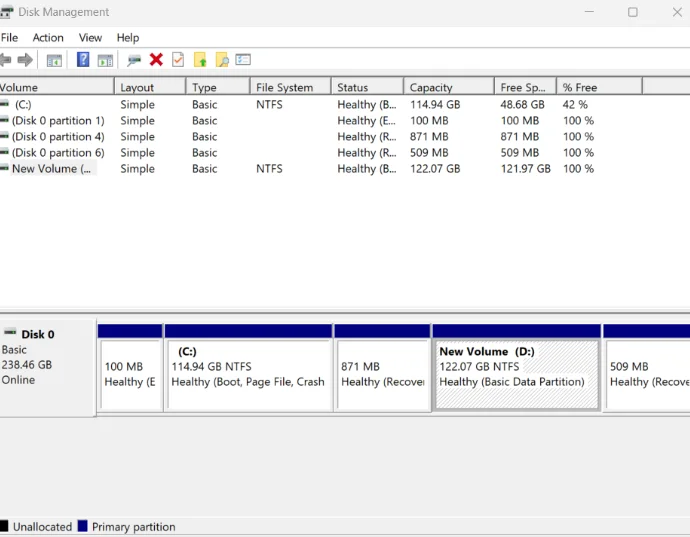Click the black Unallocated legend swatch
Image resolution: width=690 pixels, height=537 pixels.
[x=4, y=526]
